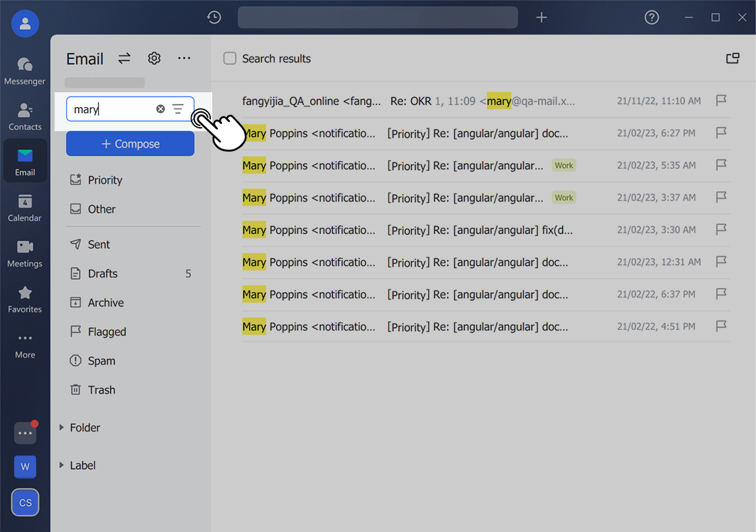Switch to the Calendar view
Image resolution: width=756 pixels, height=532 pixels.
coord(25,208)
